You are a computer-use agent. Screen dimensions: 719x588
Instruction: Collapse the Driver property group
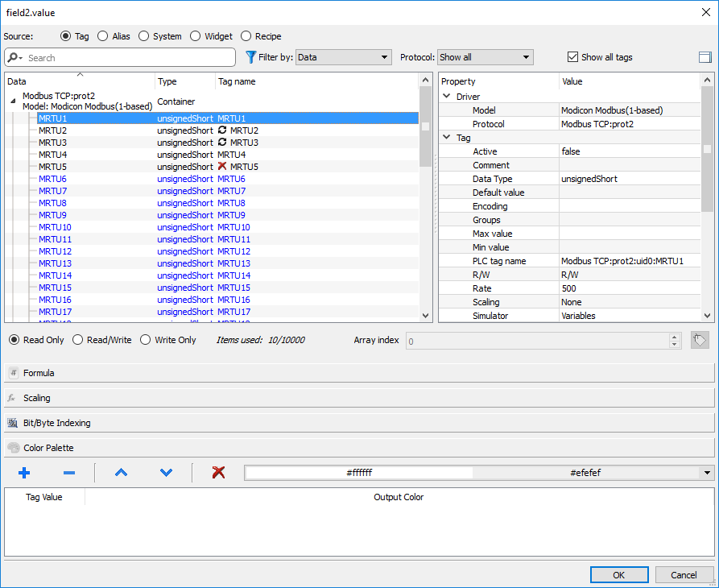[x=447, y=97]
